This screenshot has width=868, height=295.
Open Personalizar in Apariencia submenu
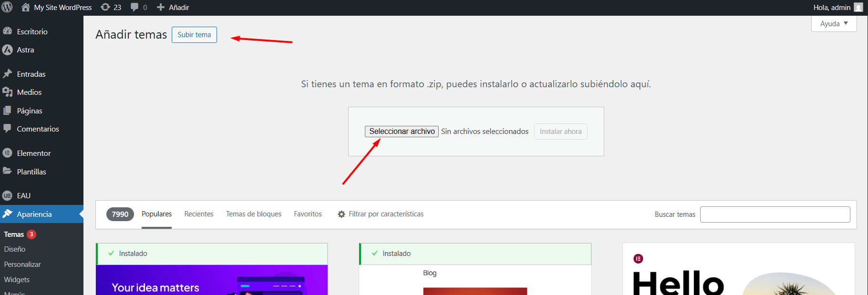22,264
